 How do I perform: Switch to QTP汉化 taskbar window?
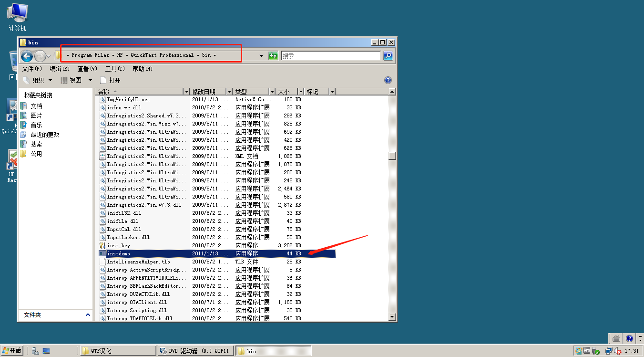pos(117,351)
